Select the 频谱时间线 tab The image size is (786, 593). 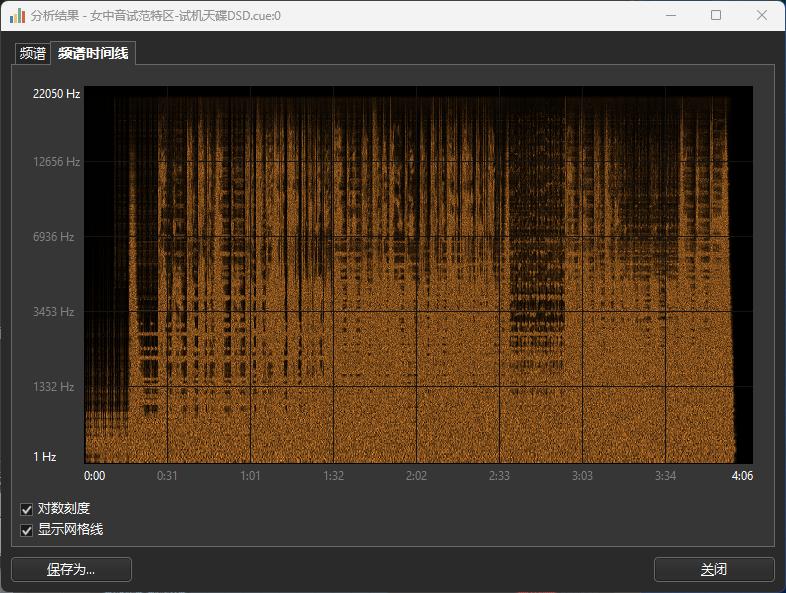pyautogui.click(x=93, y=54)
